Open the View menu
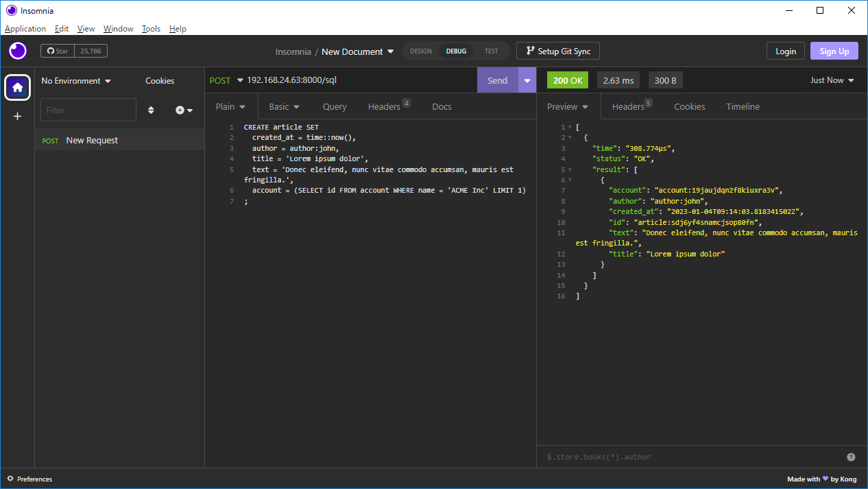 (x=86, y=29)
